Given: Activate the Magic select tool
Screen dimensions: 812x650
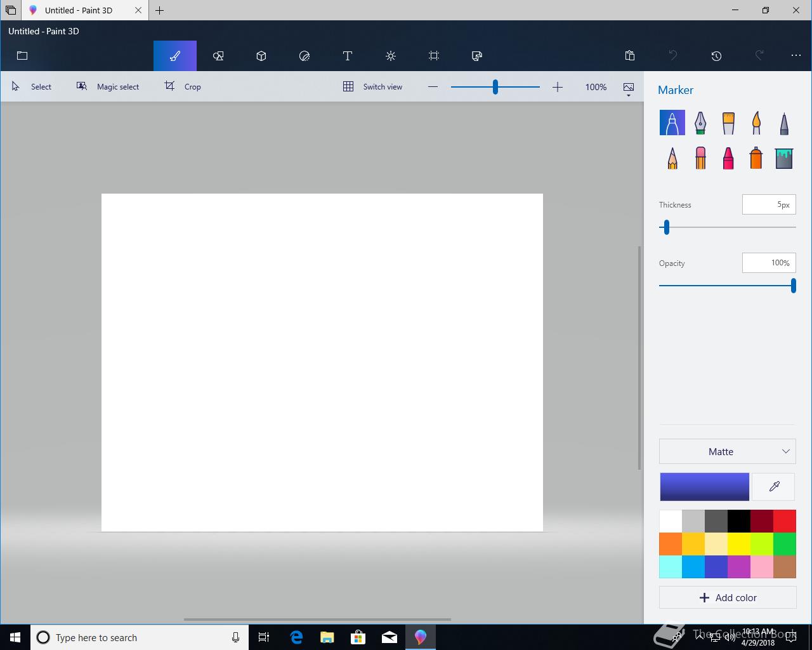Looking at the screenshot, I should click(108, 87).
